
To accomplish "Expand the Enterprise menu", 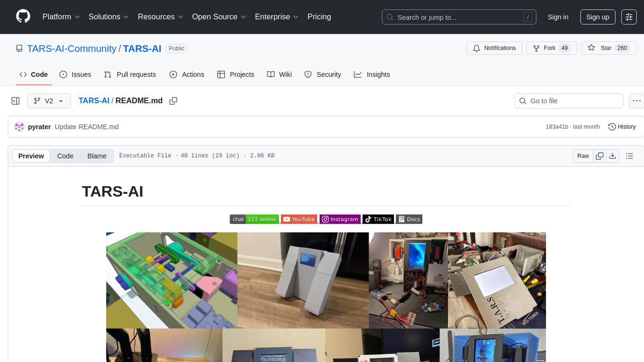I will click(x=277, y=17).
